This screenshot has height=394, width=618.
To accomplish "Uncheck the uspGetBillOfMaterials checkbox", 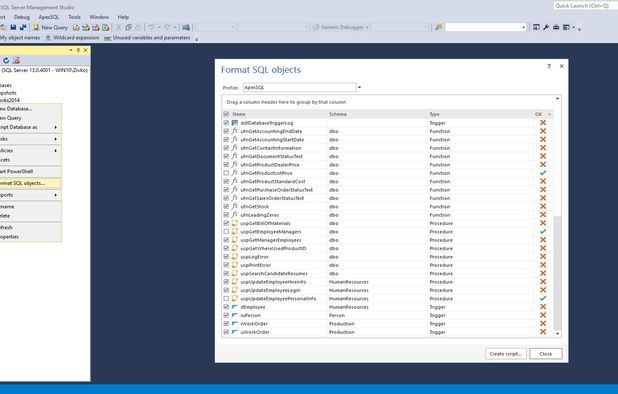I will tap(226, 223).
